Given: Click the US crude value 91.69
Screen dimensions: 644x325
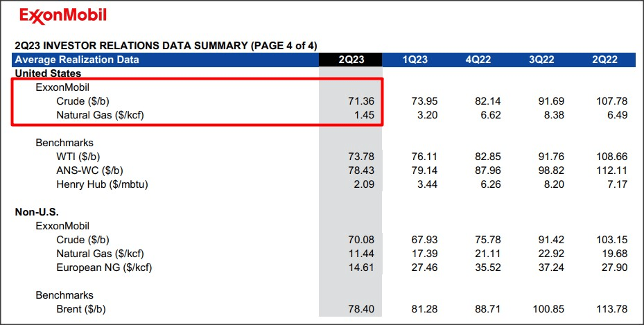Looking at the screenshot, I should click(x=551, y=101).
